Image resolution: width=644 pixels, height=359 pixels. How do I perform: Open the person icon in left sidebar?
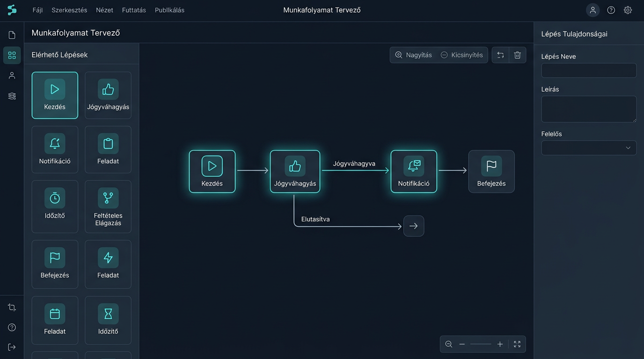[12, 75]
